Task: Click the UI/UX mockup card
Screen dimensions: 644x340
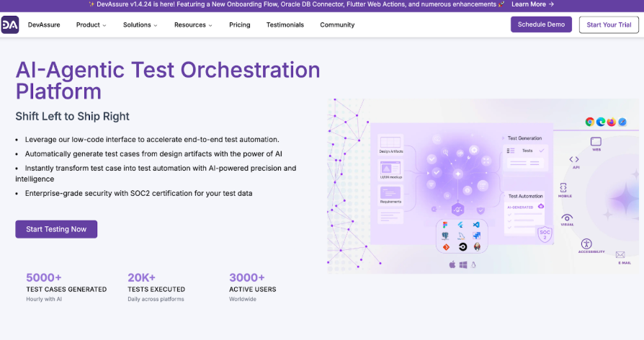Action: point(390,170)
